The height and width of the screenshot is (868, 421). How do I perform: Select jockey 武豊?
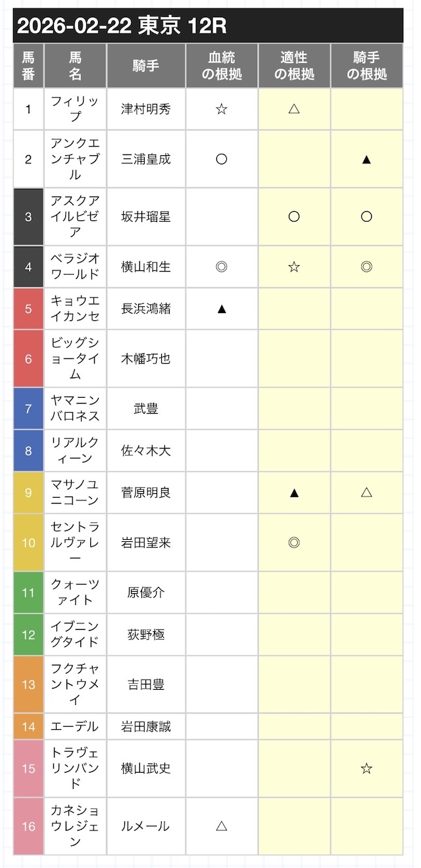146,408
